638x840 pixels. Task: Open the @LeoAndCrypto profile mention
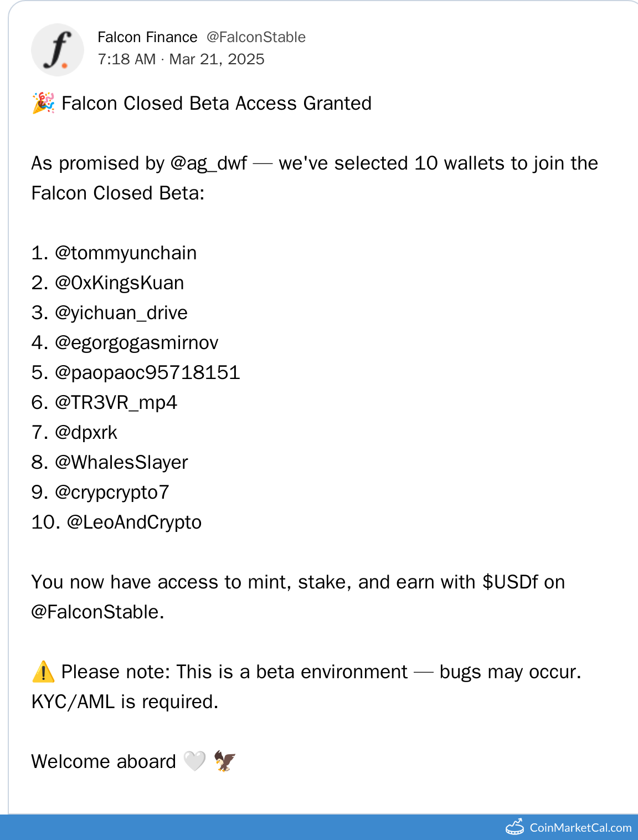pyautogui.click(x=134, y=523)
